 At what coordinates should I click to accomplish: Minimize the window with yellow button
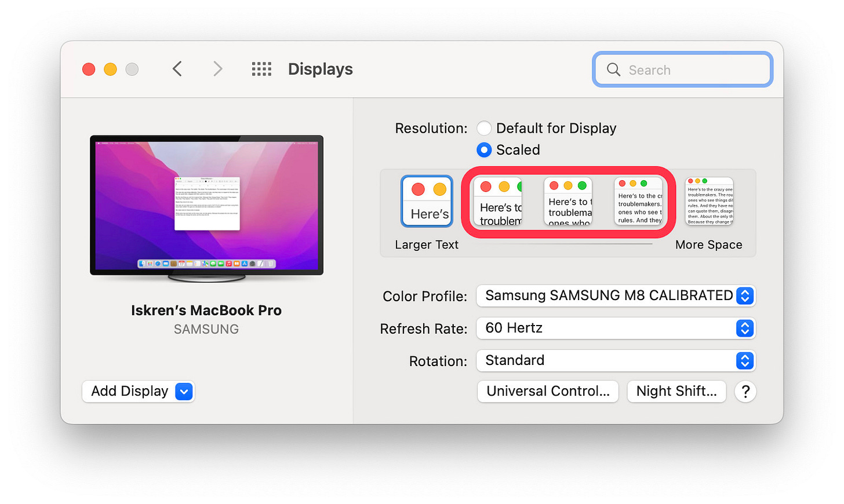point(110,70)
